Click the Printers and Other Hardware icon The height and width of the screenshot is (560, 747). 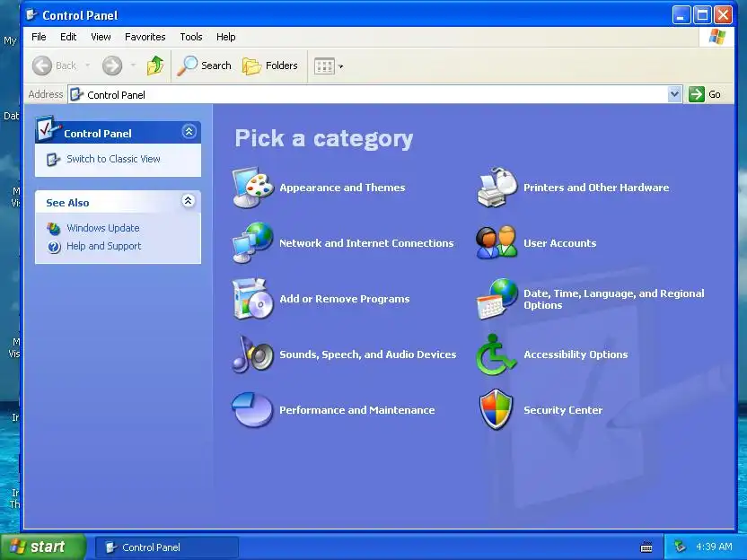click(x=497, y=188)
